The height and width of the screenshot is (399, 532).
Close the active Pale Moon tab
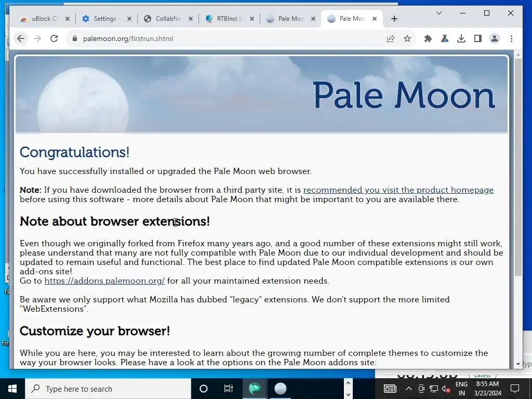pos(375,19)
